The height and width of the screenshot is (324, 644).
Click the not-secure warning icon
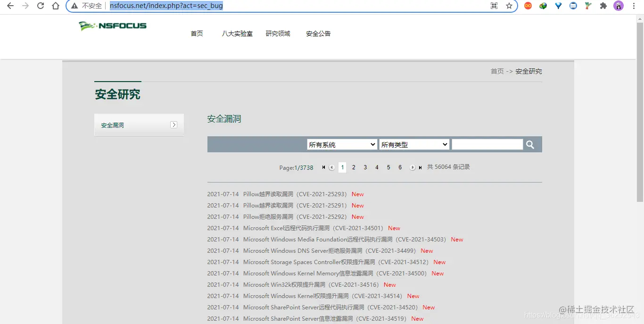point(74,6)
